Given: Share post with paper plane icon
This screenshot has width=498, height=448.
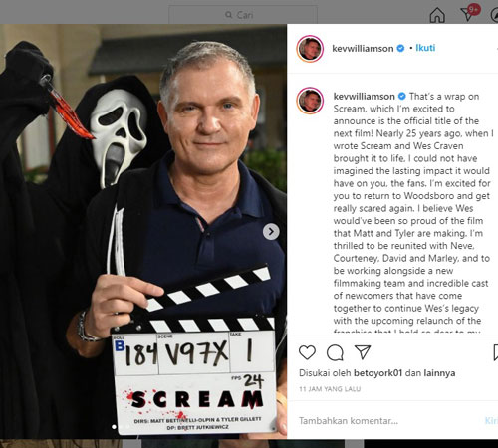Looking at the screenshot, I should [363, 352].
